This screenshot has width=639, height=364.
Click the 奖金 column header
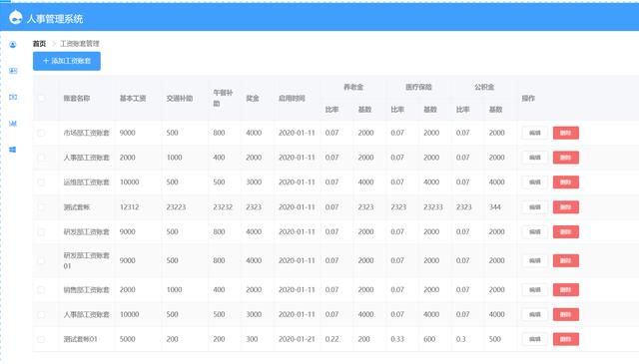253,98
